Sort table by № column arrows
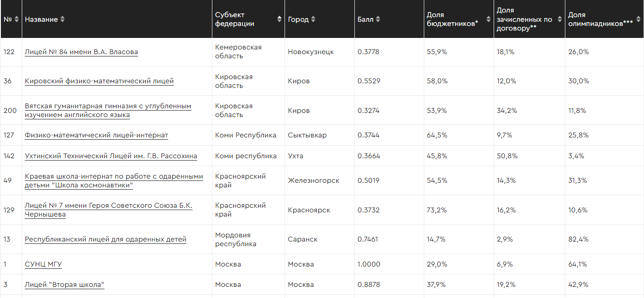 tap(17, 19)
